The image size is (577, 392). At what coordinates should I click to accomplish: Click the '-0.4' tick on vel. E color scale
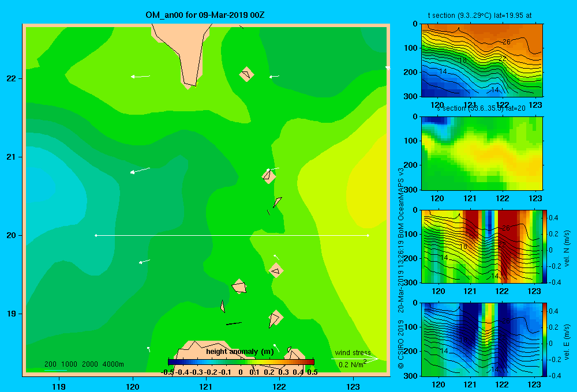(554, 375)
